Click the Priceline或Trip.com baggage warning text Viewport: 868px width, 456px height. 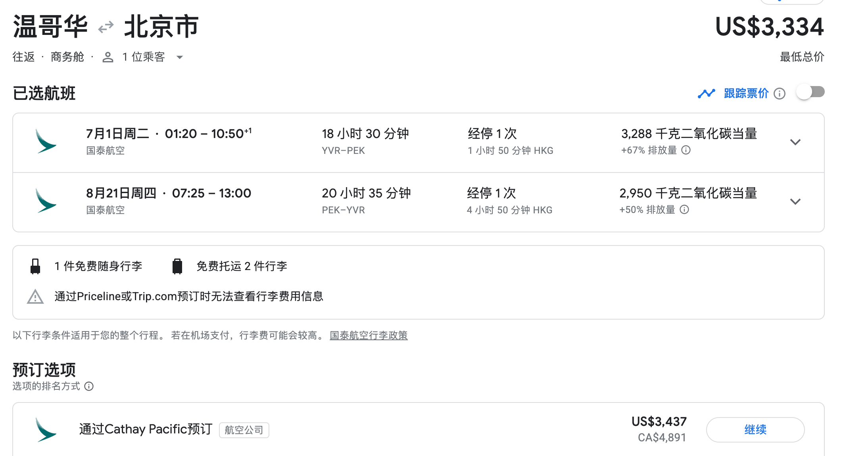tap(189, 297)
